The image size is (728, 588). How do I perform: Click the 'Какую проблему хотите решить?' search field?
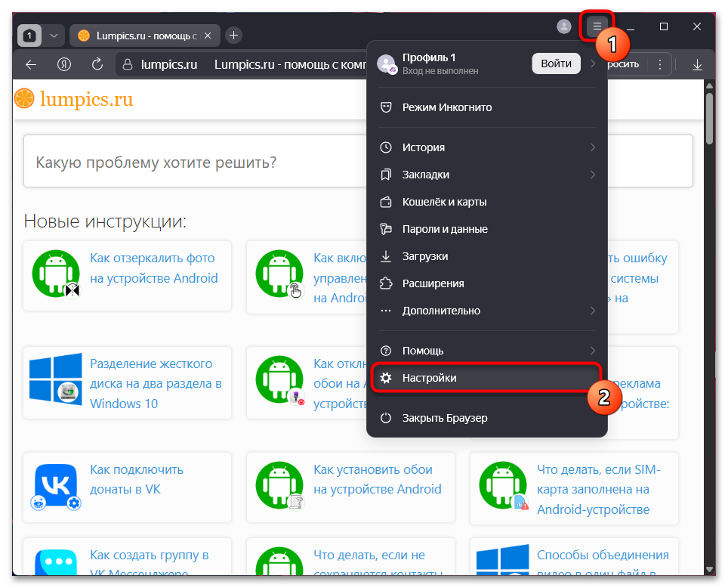tap(357, 162)
